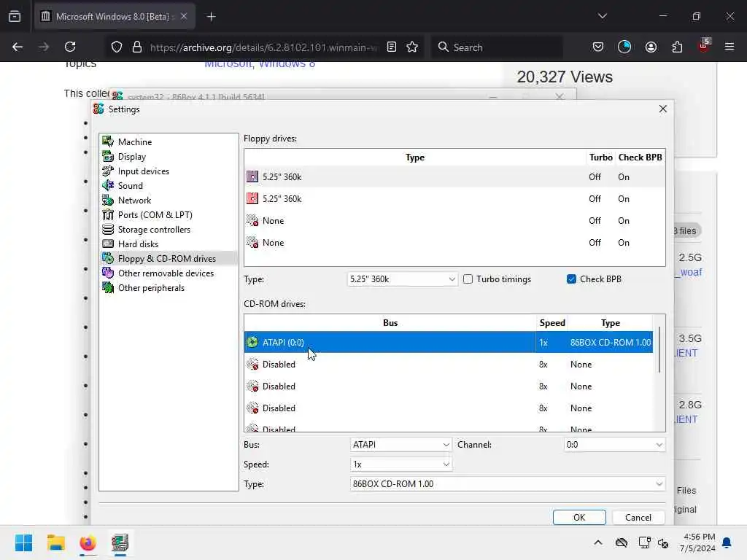Select the ATAPI (0:0) CD-ROM drive icon
Image resolution: width=747 pixels, height=560 pixels.
click(x=252, y=342)
